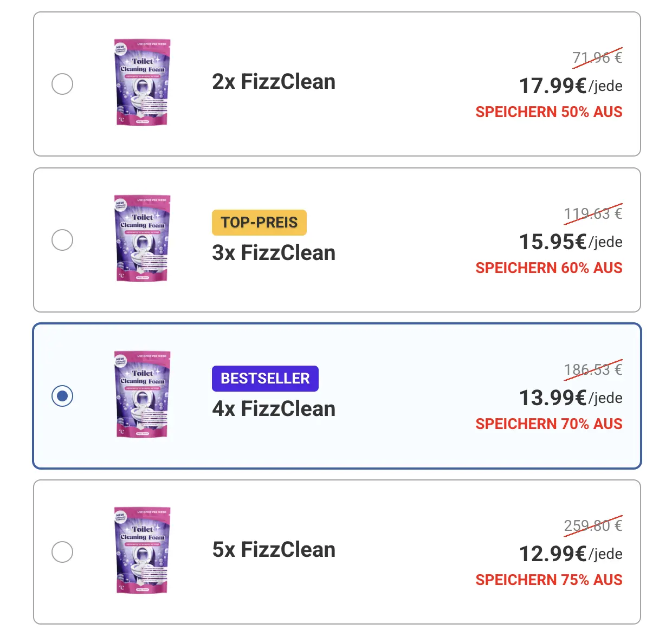Select the 5x FizzClean radio button
672x637 pixels.
[62, 551]
